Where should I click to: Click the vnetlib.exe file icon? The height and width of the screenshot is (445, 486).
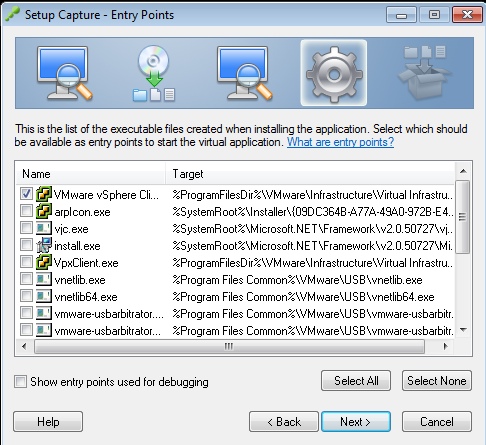click(44, 279)
